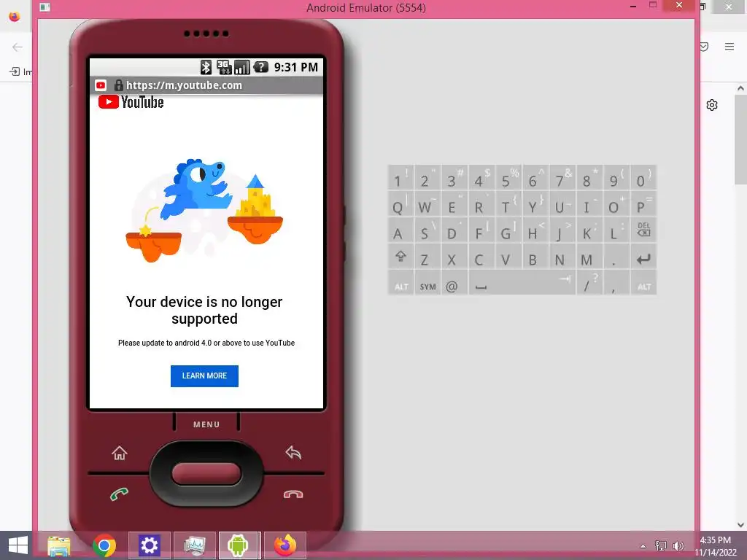Click the @ key

tap(454, 284)
